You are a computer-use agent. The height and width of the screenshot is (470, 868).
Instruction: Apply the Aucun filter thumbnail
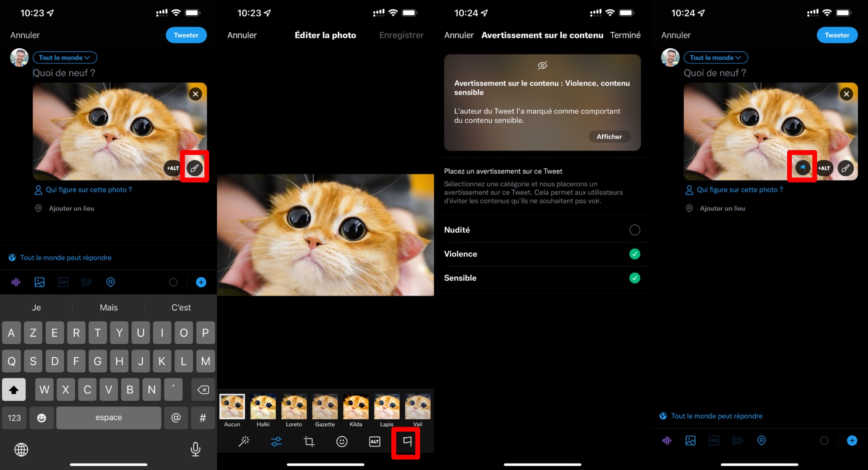(x=232, y=410)
